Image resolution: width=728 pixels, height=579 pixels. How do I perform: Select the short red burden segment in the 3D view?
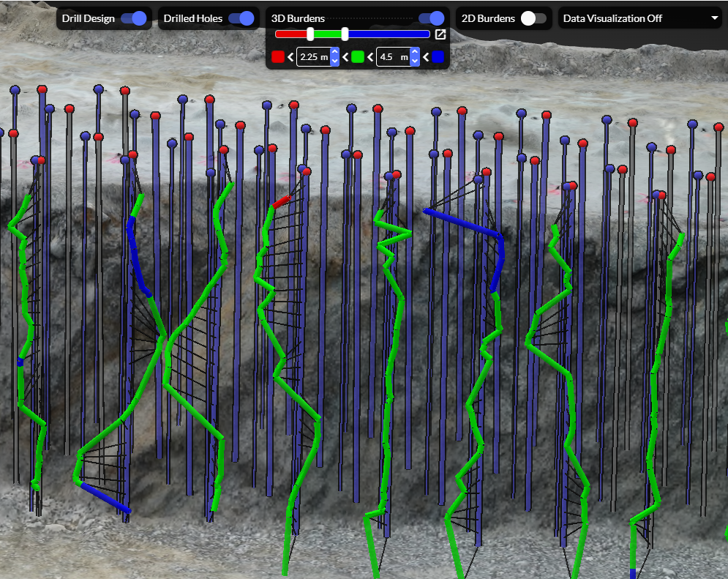[x=281, y=201]
